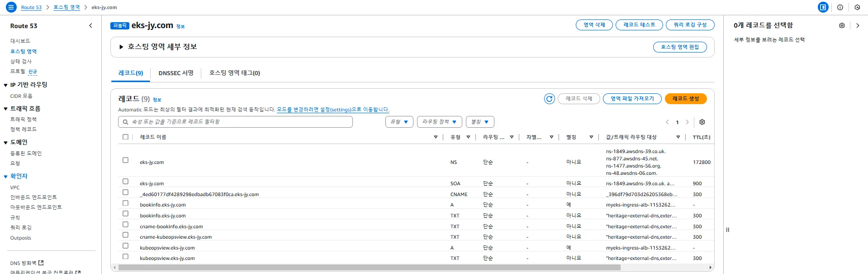This screenshot has width=868, height=274.
Task: Sort by differentiator column arrow
Action: [x=551, y=137]
